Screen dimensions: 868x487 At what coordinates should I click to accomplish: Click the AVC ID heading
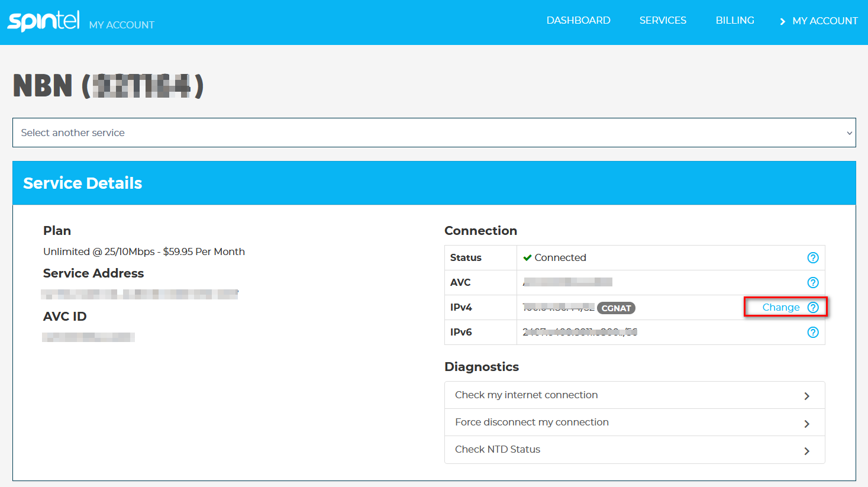click(65, 317)
